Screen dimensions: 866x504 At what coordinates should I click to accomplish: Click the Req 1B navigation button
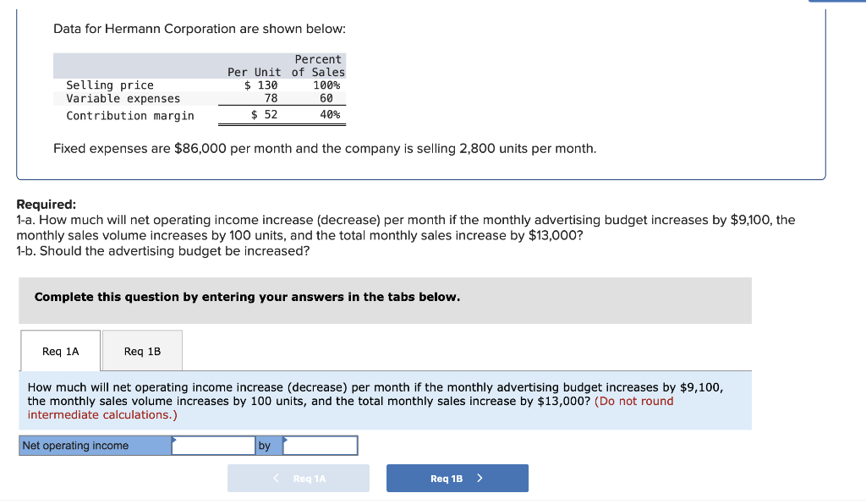pos(457,478)
